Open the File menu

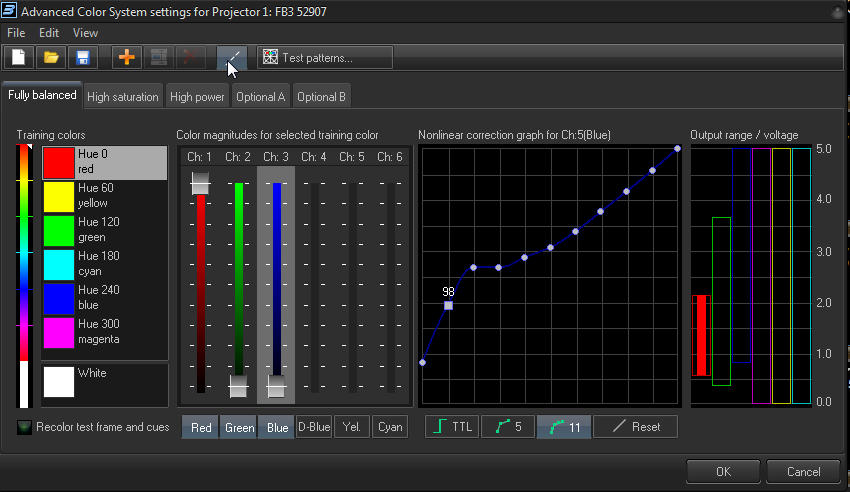click(16, 32)
